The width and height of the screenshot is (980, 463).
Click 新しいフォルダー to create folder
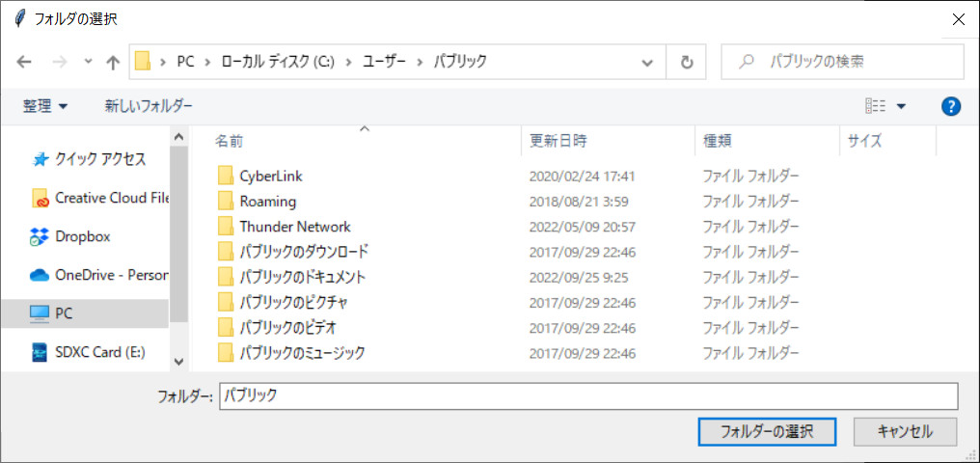click(149, 106)
